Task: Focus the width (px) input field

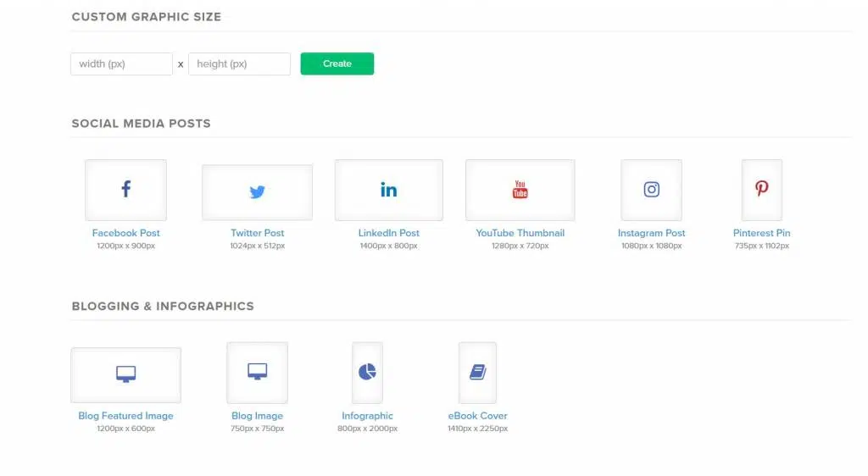Action: point(121,64)
